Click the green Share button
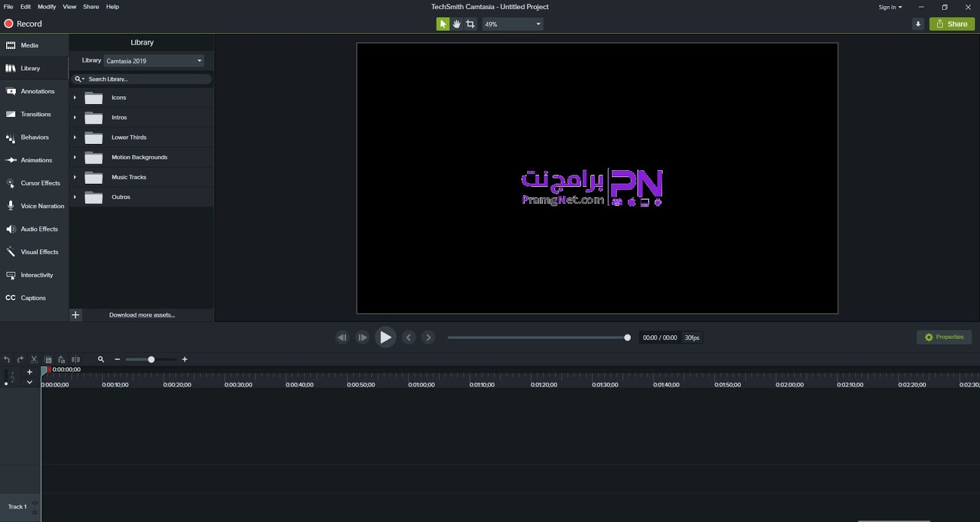The height and width of the screenshot is (522, 980). [952, 24]
